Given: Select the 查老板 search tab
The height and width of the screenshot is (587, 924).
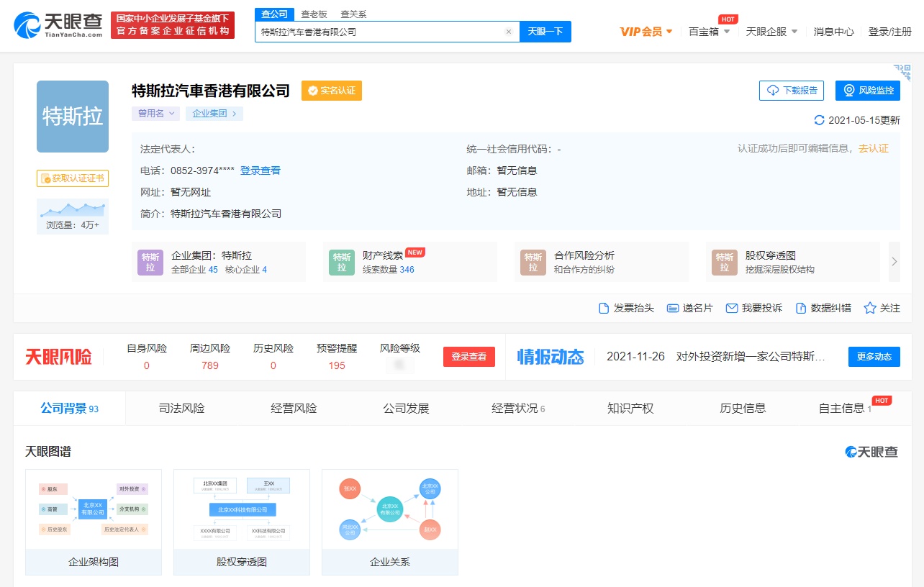Looking at the screenshot, I should click(314, 14).
